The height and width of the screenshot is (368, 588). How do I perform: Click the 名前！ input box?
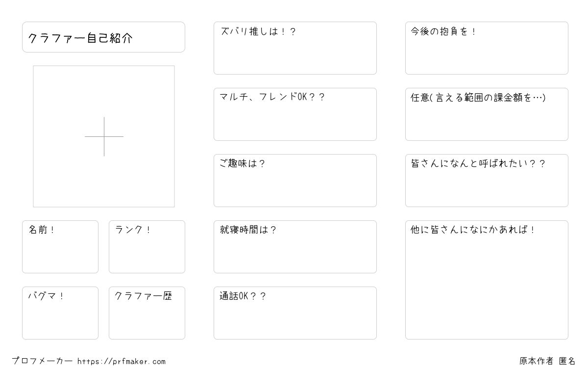60,247
